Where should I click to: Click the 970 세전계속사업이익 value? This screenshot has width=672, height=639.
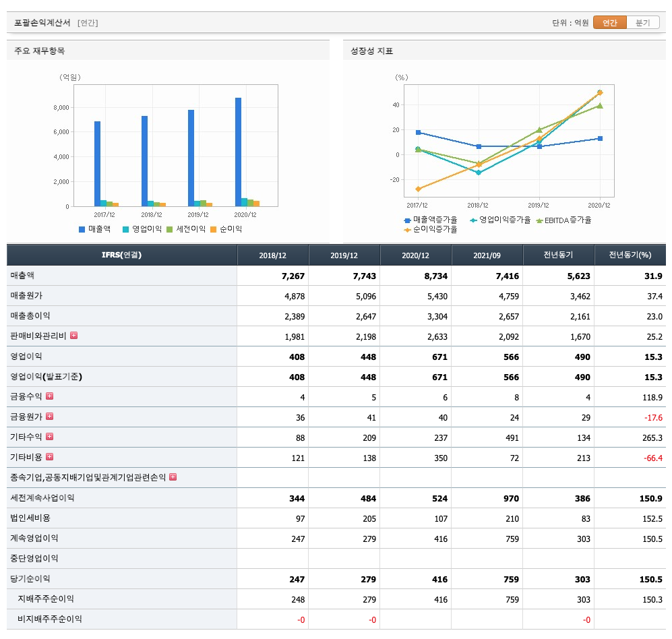pyautogui.click(x=512, y=498)
